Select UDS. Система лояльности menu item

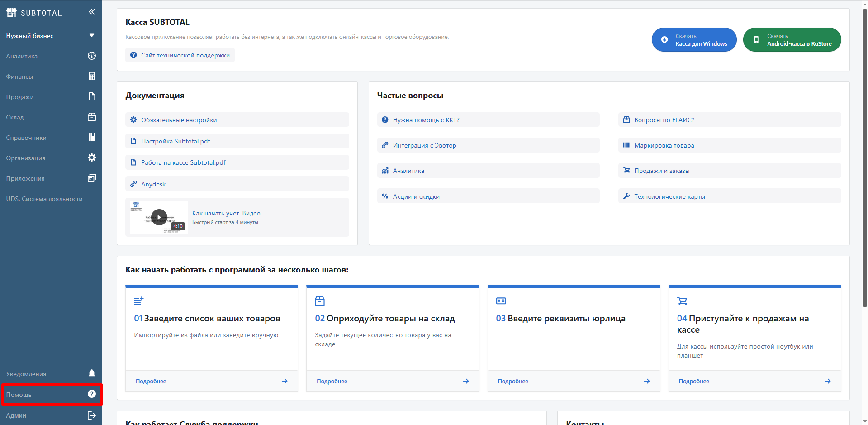click(44, 199)
